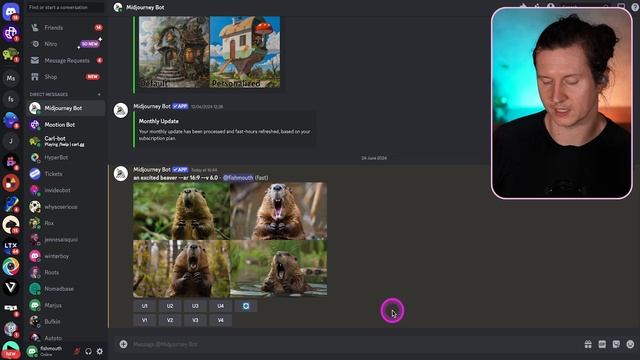The height and width of the screenshot is (360, 640).
Task: Open the Nomadbase conversation
Action: point(66,289)
